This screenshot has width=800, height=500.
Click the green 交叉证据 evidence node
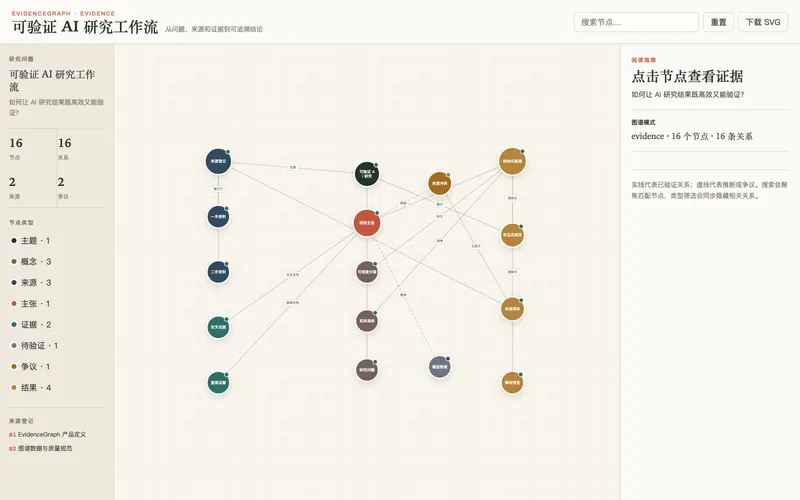pos(218,327)
